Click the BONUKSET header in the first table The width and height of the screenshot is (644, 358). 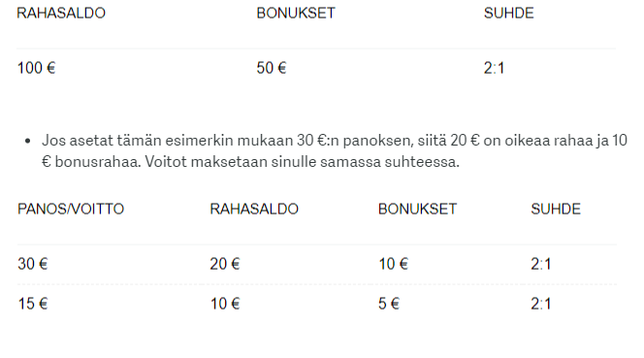pyautogui.click(x=296, y=14)
